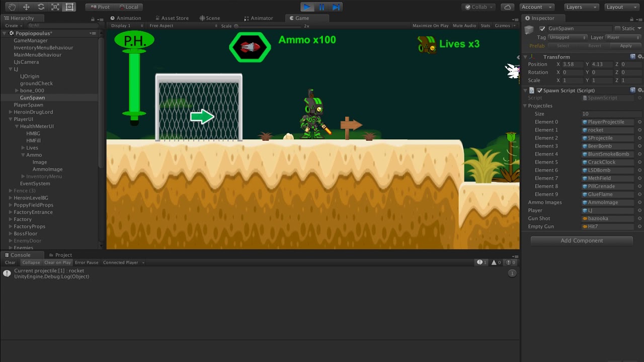Toggle warning messages filter in Console
This screenshot has width=644, height=362.
click(496, 262)
